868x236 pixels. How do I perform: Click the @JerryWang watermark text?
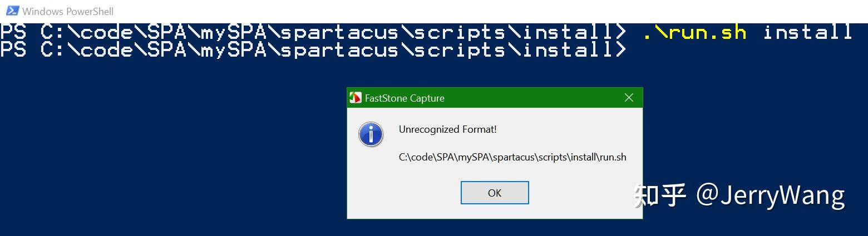tap(771, 197)
